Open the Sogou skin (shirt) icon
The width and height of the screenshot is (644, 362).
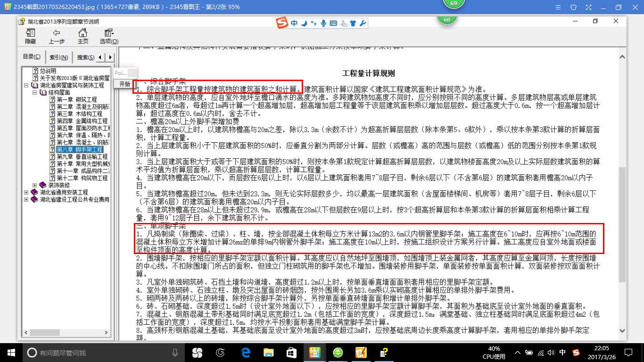point(353,23)
